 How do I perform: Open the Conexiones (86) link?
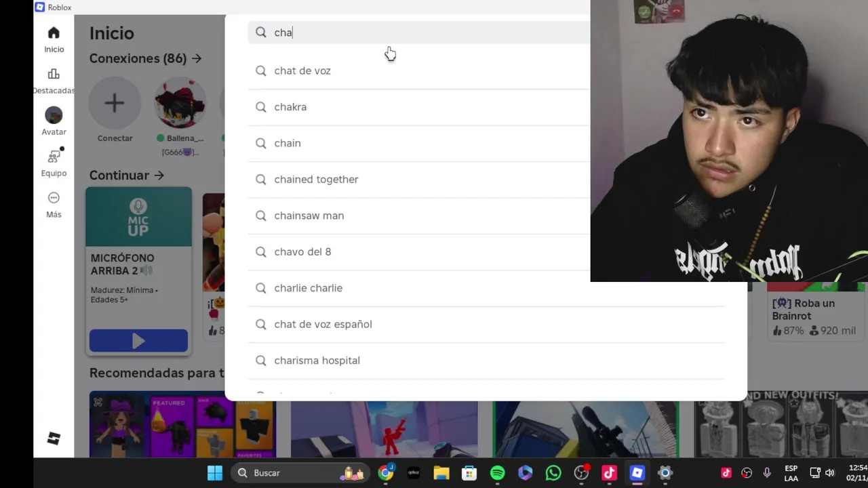pyautogui.click(x=146, y=58)
